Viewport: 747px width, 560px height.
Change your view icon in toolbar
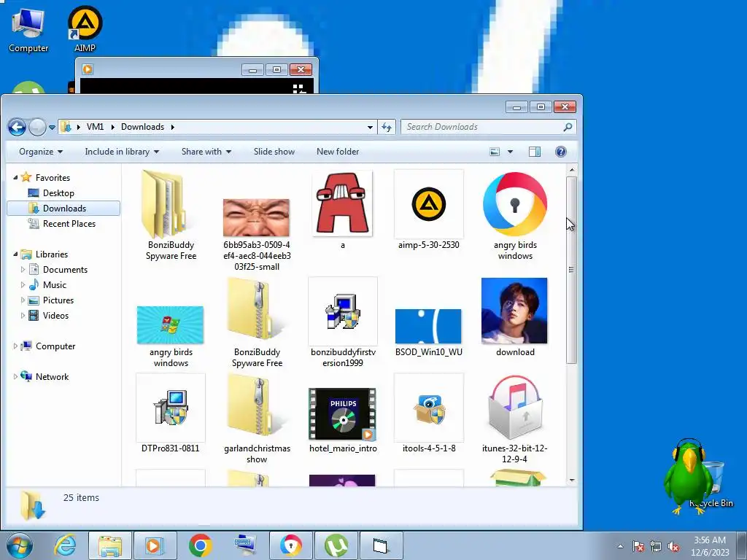click(495, 152)
